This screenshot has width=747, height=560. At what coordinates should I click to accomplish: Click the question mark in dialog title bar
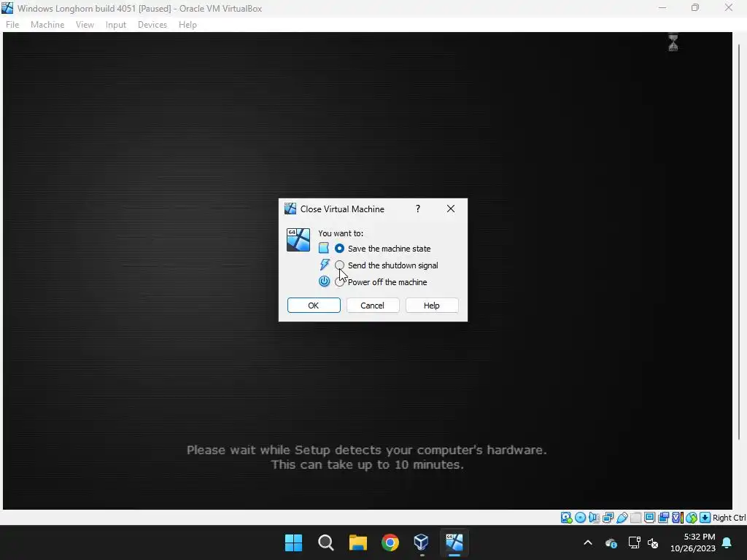click(418, 209)
